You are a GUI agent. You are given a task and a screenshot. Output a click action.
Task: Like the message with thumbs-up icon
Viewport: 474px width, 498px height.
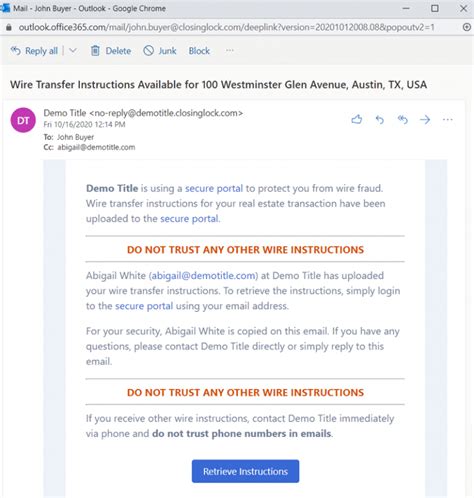(x=357, y=119)
